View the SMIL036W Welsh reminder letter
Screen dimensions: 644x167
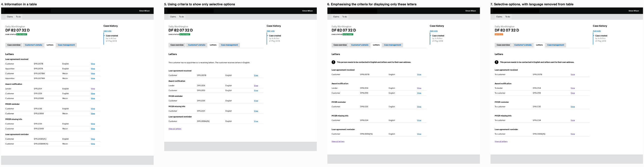(x=93, y=113)
